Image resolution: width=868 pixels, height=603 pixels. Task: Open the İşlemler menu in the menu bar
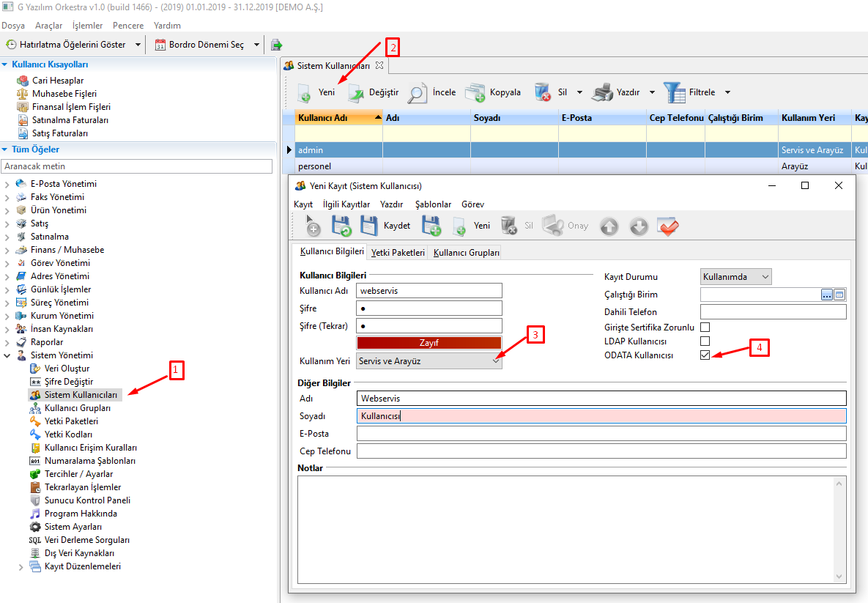coord(87,26)
